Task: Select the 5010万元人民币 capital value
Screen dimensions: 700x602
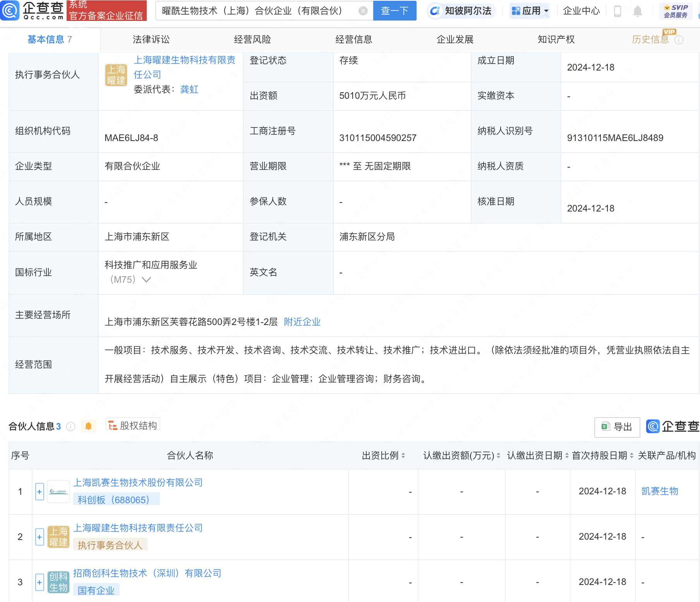Action: (372, 96)
